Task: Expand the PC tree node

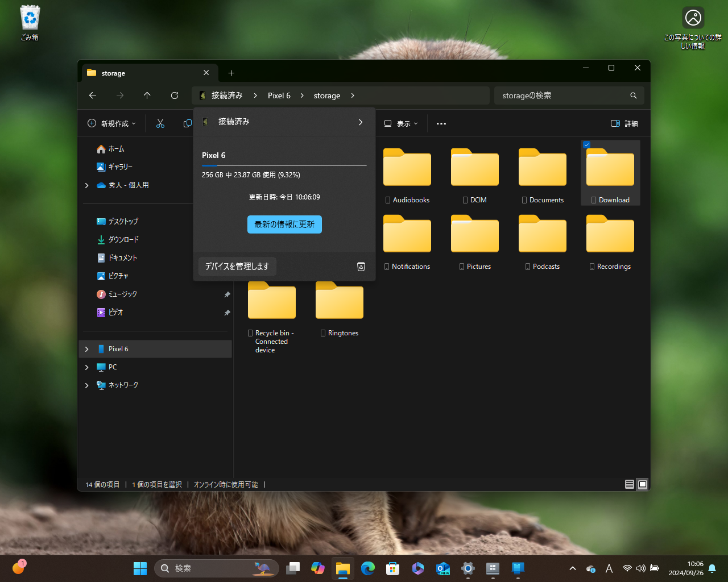Action: point(86,367)
